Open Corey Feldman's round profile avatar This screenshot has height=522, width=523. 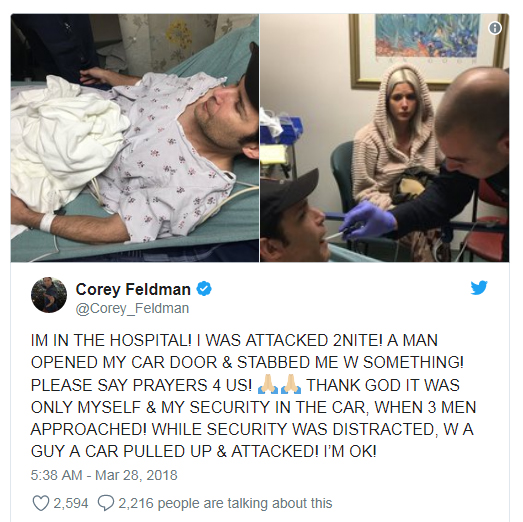(49, 295)
